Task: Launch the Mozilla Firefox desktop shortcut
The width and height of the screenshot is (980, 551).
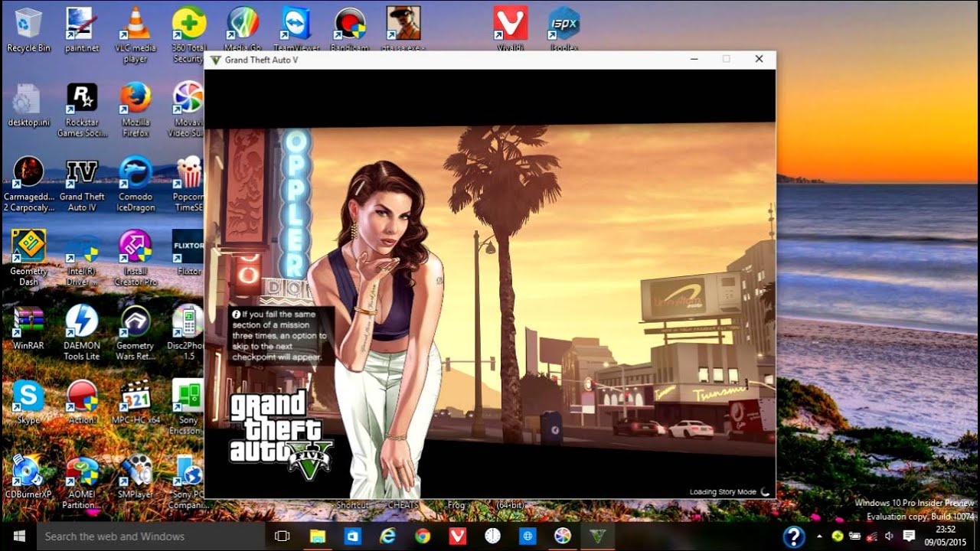Action: (x=136, y=110)
